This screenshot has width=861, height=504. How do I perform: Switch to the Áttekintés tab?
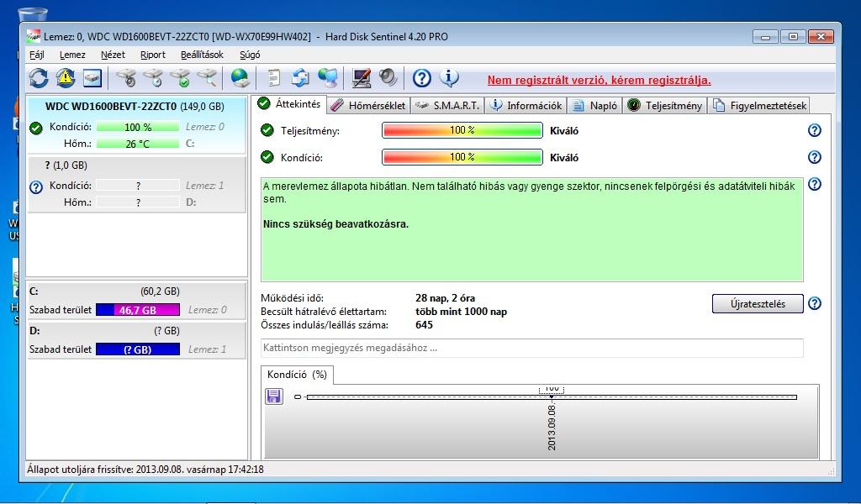pos(290,103)
